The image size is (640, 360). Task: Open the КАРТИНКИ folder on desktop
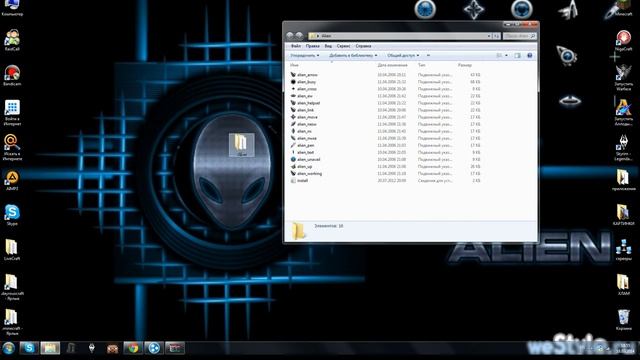[623, 215]
